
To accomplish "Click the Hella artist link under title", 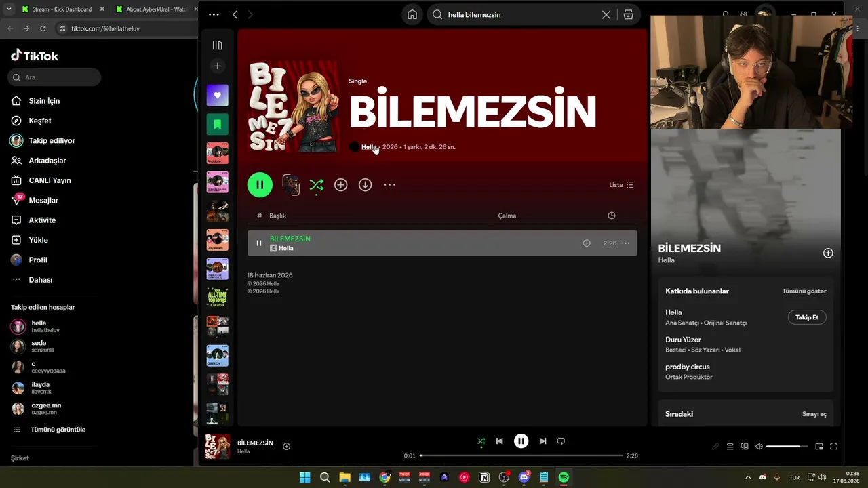I will click(369, 147).
